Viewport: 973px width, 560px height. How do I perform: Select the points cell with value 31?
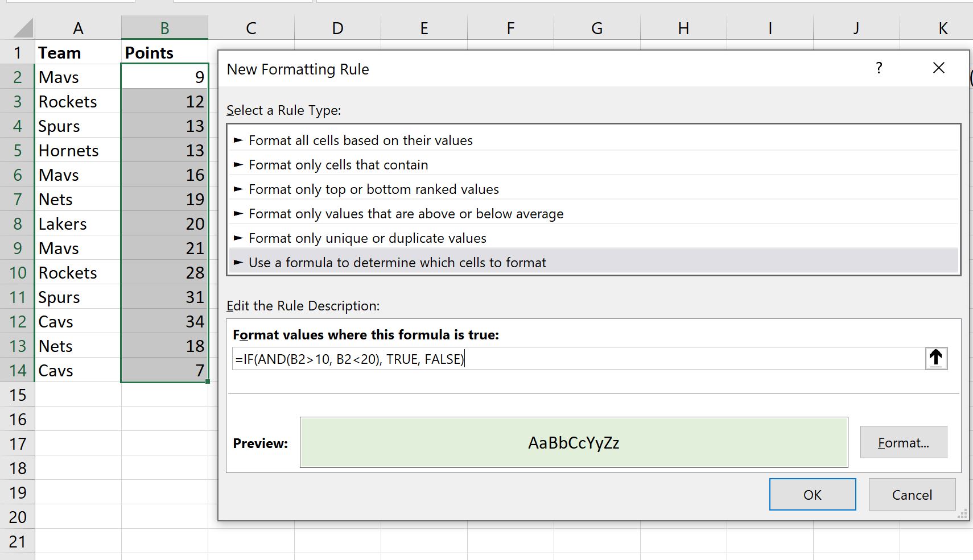164,297
